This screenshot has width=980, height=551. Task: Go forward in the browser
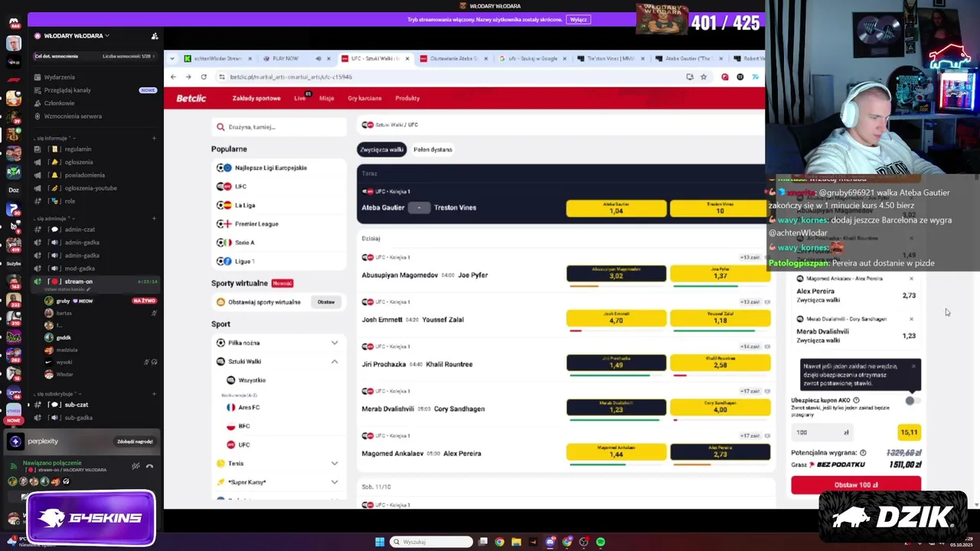click(x=188, y=77)
